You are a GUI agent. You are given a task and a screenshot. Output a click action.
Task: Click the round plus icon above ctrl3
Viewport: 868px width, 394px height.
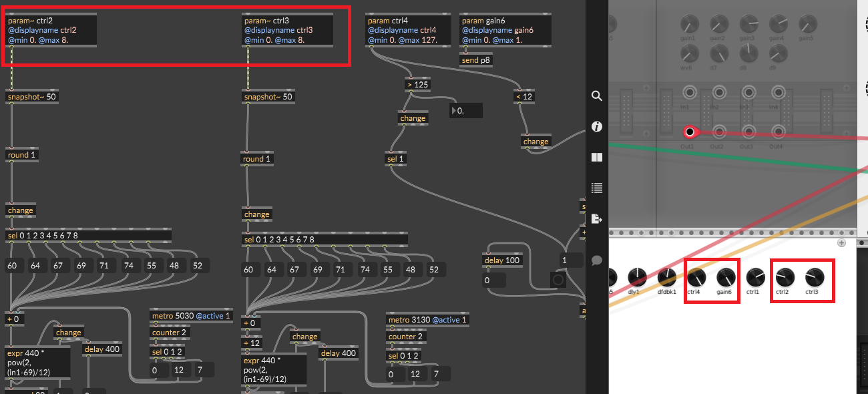(x=841, y=243)
